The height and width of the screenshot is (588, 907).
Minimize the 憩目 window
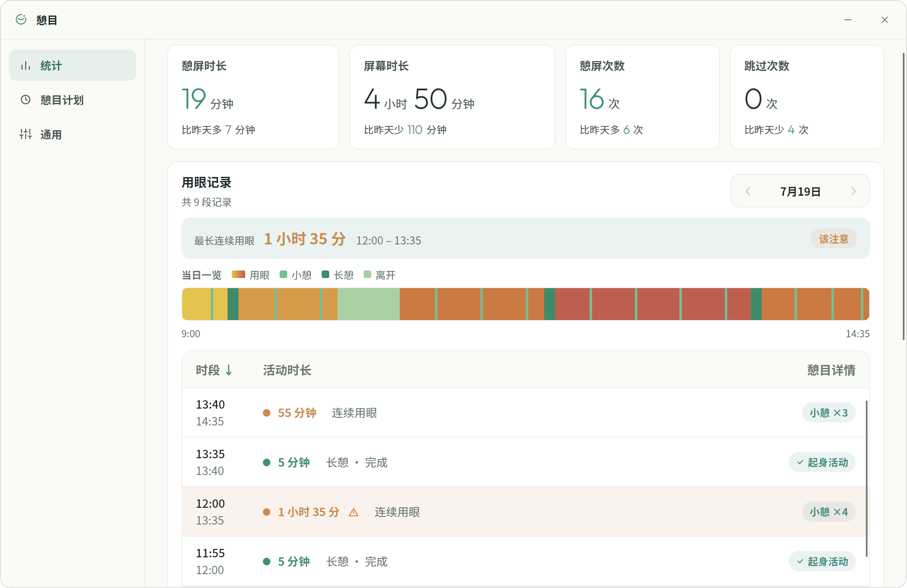[x=848, y=20]
